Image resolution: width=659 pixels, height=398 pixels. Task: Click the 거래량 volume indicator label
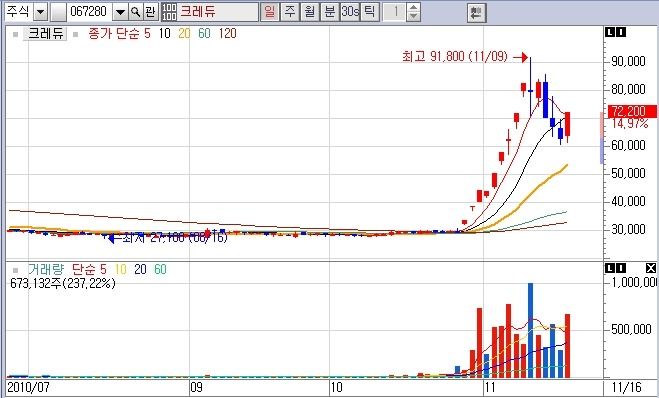pos(46,269)
